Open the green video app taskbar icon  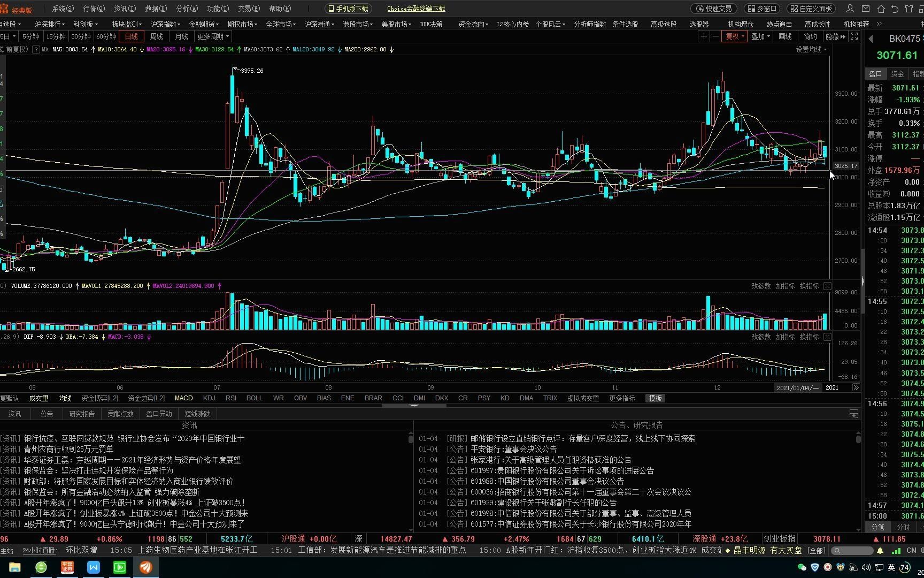(x=119, y=567)
